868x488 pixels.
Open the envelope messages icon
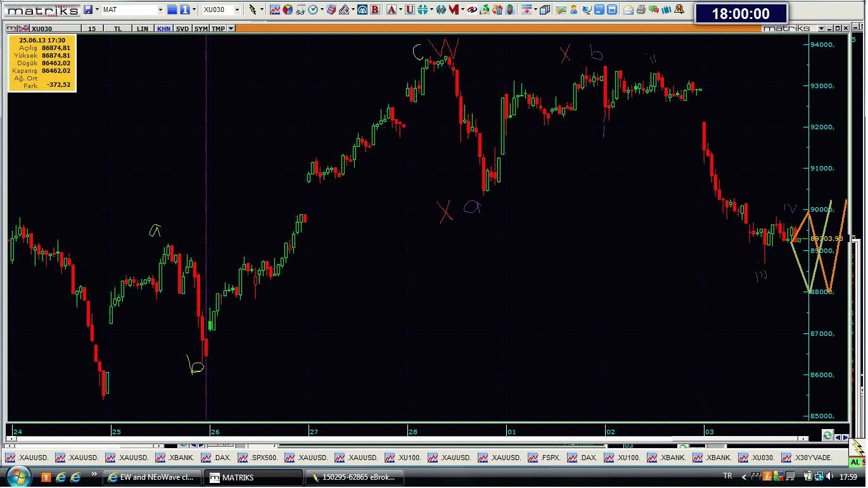[x=628, y=10]
